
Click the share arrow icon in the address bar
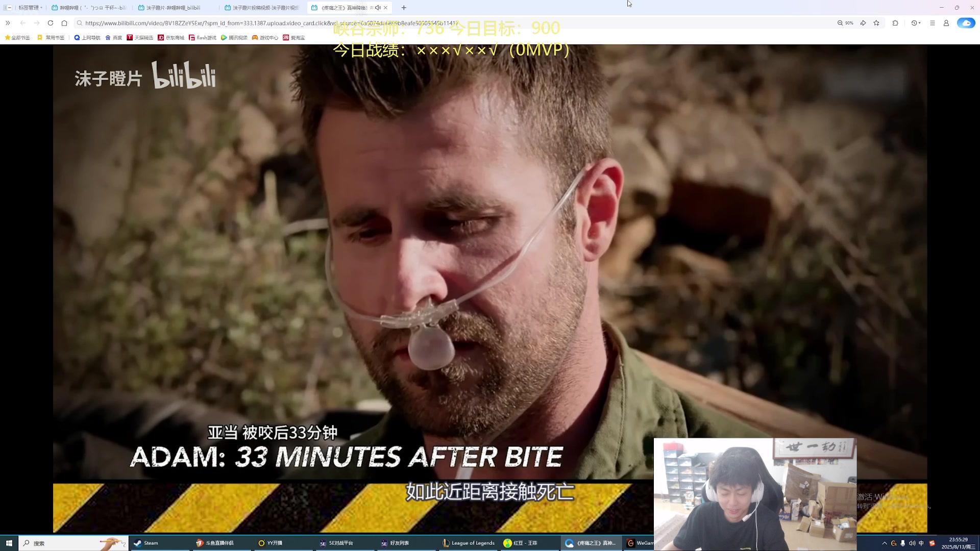[863, 23]
